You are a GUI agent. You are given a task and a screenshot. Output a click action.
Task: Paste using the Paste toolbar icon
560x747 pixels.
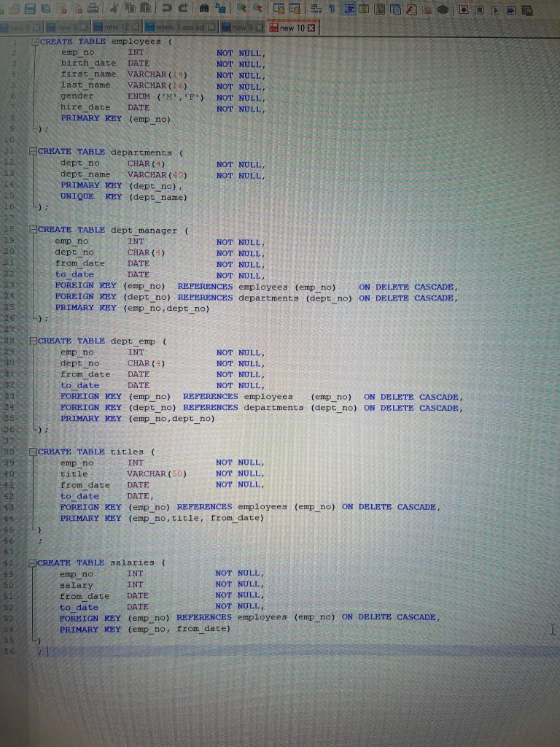[x=145, y=8]
